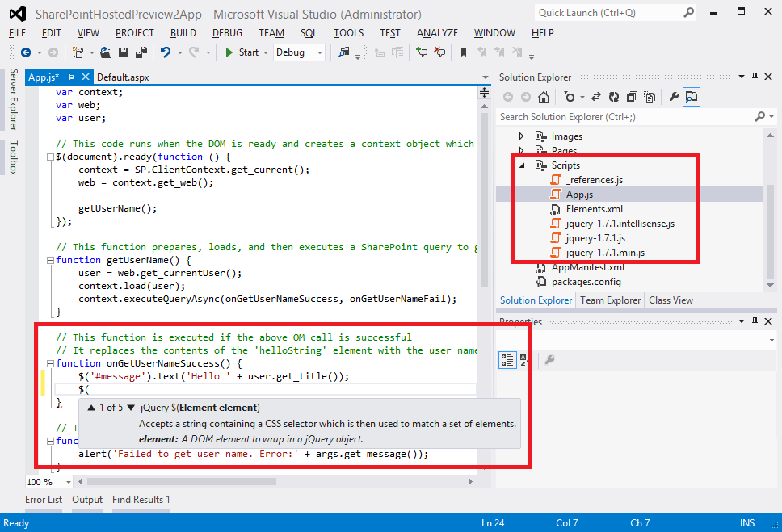Click Comment Selected Lines icon
This screenshot has height=532, width=782.
click(x=422, y=52)
